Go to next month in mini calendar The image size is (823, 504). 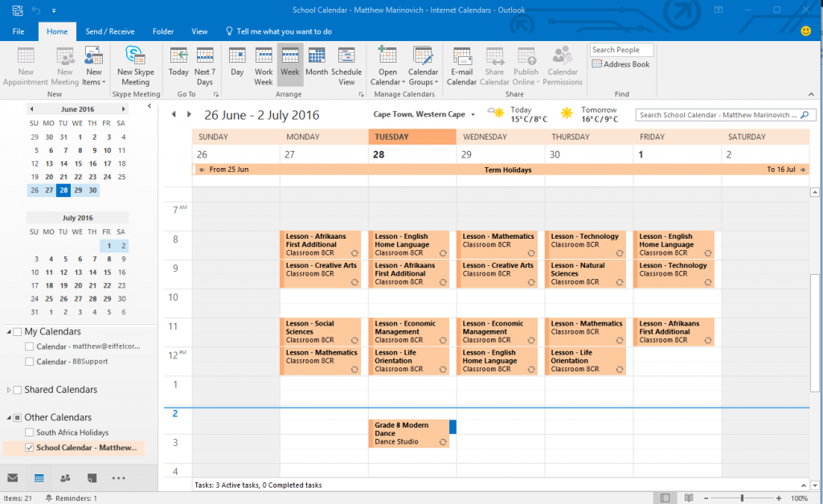(123, 109)
